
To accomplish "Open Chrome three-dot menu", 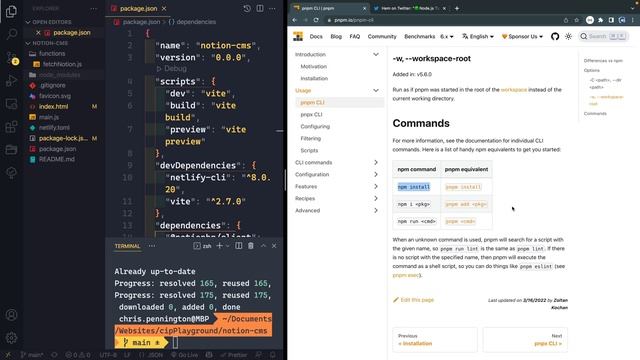I will point(633,20).
